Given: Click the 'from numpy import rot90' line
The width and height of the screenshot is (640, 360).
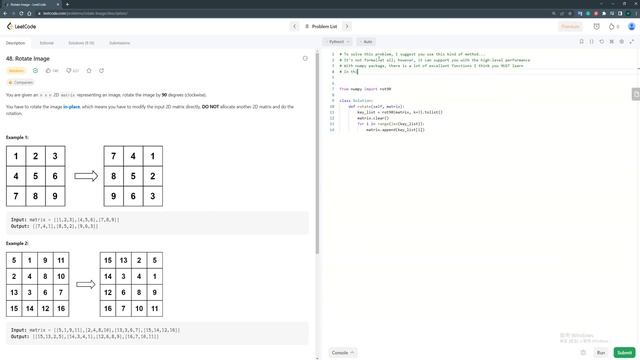Looking at the screenshot, I should (x=365, y=89).
